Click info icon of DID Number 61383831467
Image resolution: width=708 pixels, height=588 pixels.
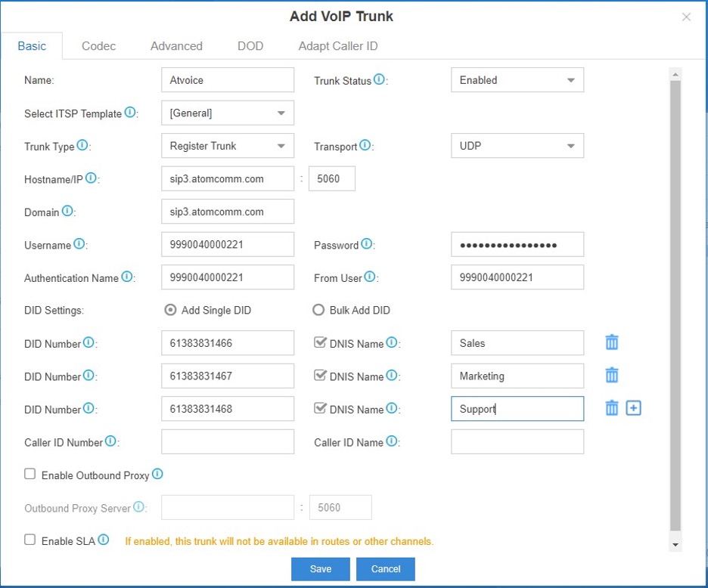point(88,376)
